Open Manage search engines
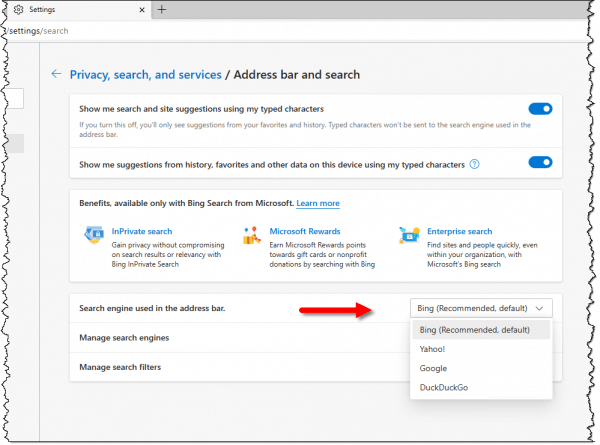 240,337
